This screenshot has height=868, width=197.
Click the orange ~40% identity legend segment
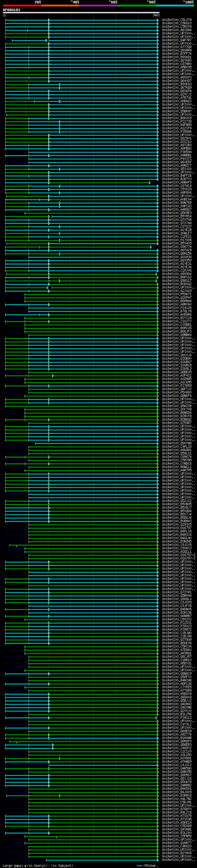(x=60, y=6)
